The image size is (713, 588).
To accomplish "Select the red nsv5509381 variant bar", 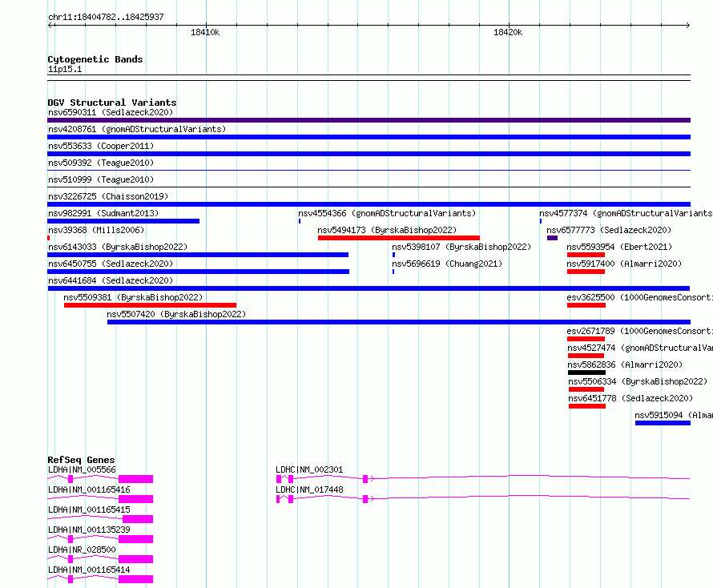I will click(150, 305).
